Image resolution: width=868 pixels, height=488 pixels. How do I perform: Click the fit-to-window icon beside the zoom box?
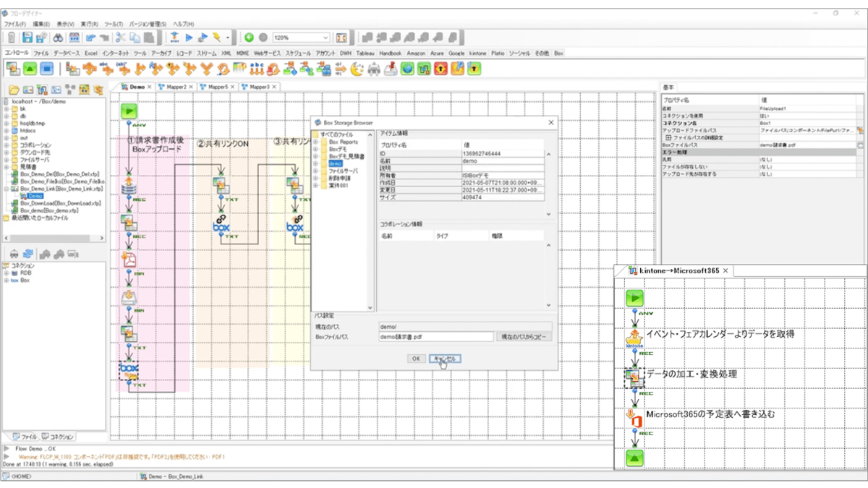pyautogui.click(x=341, y=38)
